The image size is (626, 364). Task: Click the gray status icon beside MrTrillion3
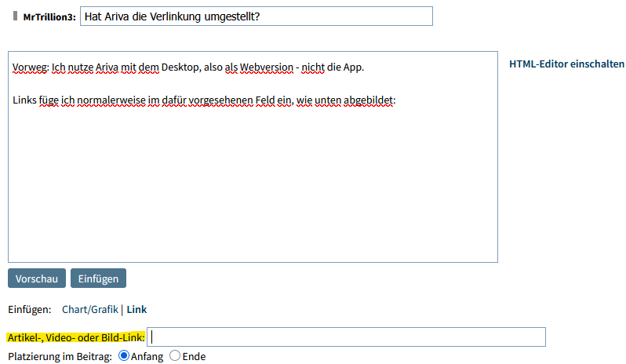point(16,16)
